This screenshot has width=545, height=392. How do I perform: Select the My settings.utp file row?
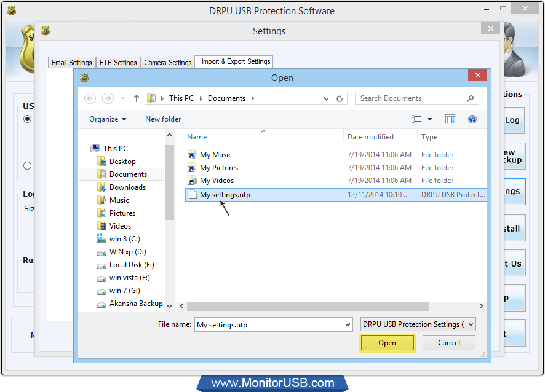tap(335, 195)
